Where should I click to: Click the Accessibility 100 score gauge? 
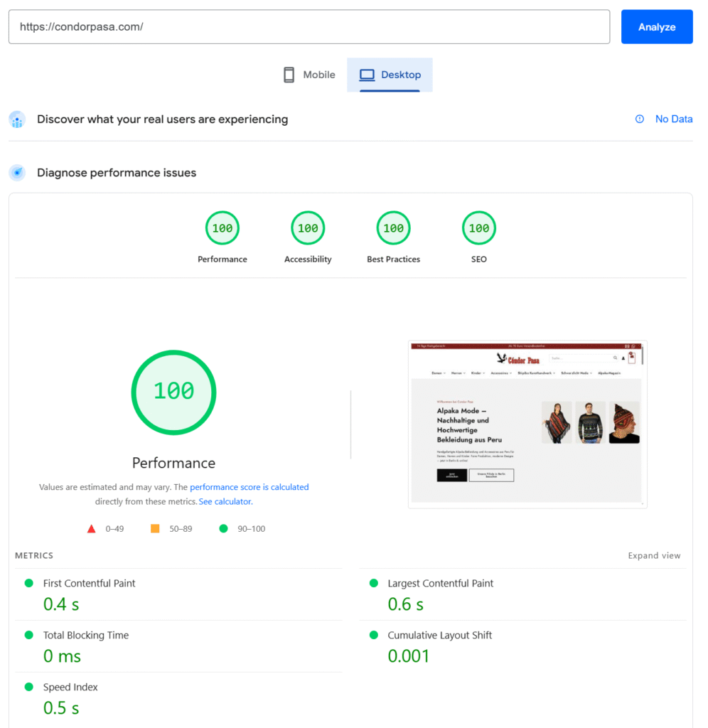click(308, 228)
